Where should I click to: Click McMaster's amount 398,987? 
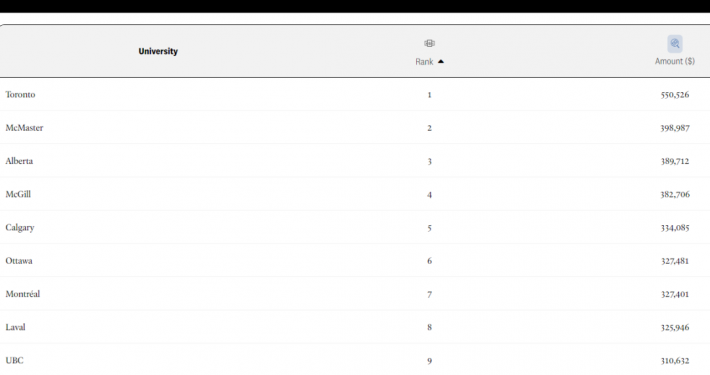675,128
